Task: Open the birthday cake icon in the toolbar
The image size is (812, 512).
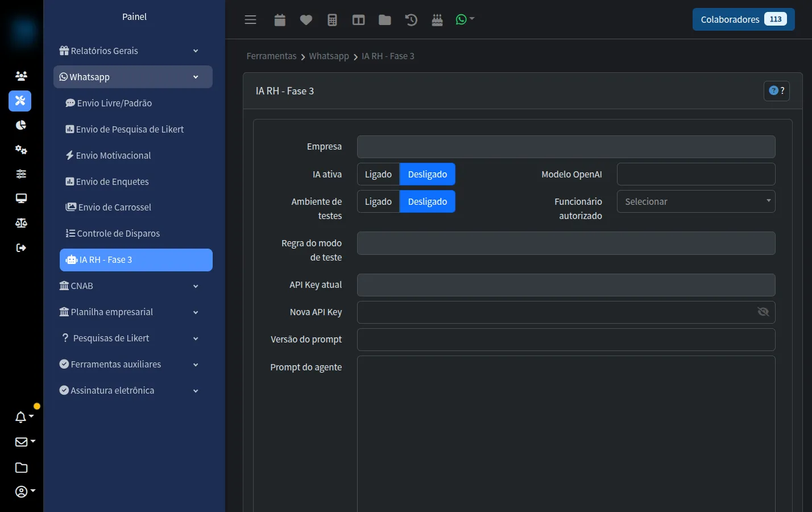Action: 437,20
